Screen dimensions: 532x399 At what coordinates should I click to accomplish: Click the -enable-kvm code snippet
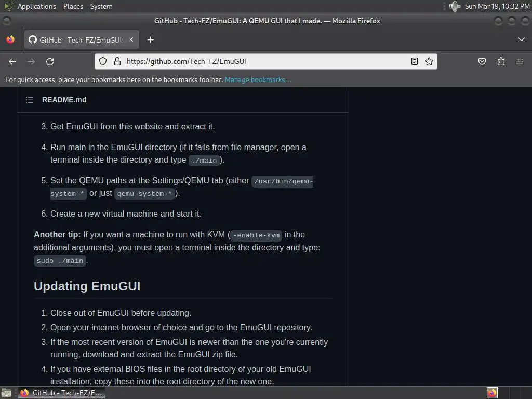coord(256,235)
